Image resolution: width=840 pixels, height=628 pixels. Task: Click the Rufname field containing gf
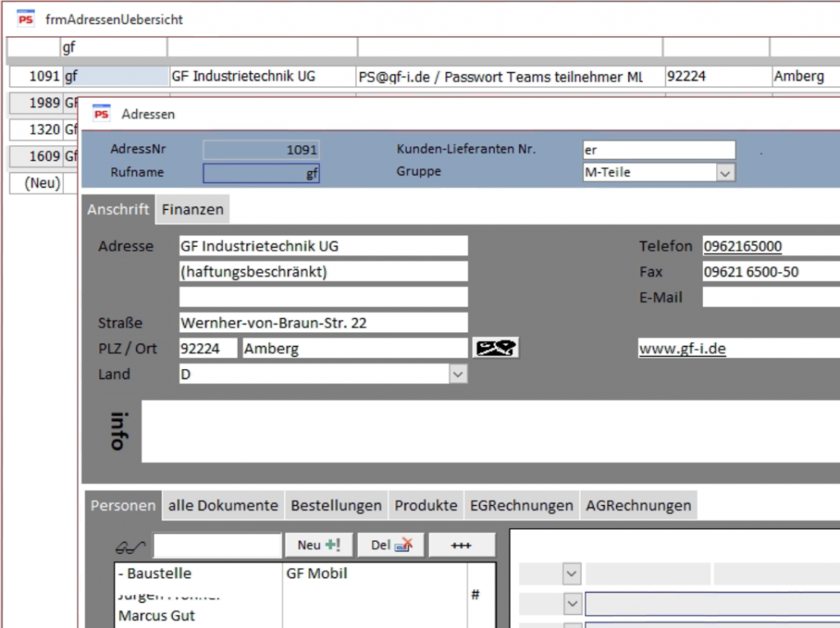261,173
